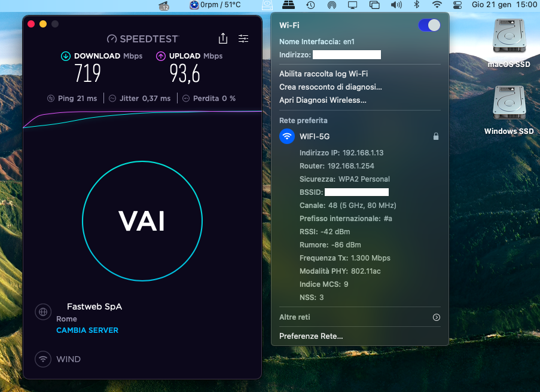Start the test with the VAI button

(x=142, y=221)
